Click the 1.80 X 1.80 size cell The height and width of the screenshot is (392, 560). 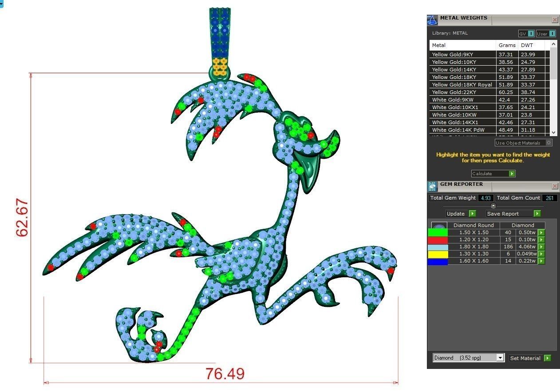coord(473,247)
